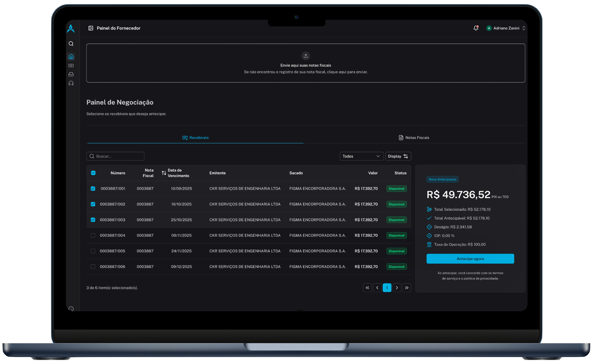Toggle the sidebar panel icon
595x364 pixels.
[x=91, y=28]
